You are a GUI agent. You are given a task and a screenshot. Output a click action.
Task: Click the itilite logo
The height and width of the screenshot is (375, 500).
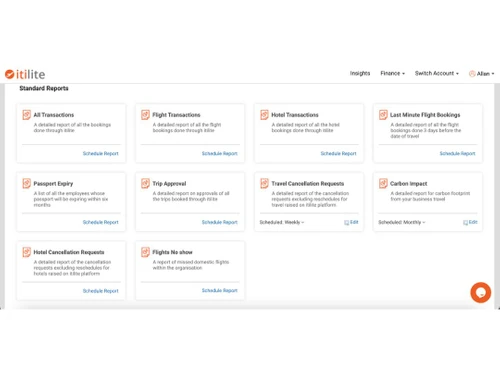[25, 74]
